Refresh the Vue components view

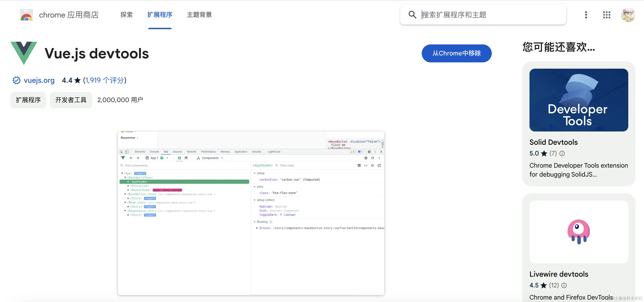[373, 158]
